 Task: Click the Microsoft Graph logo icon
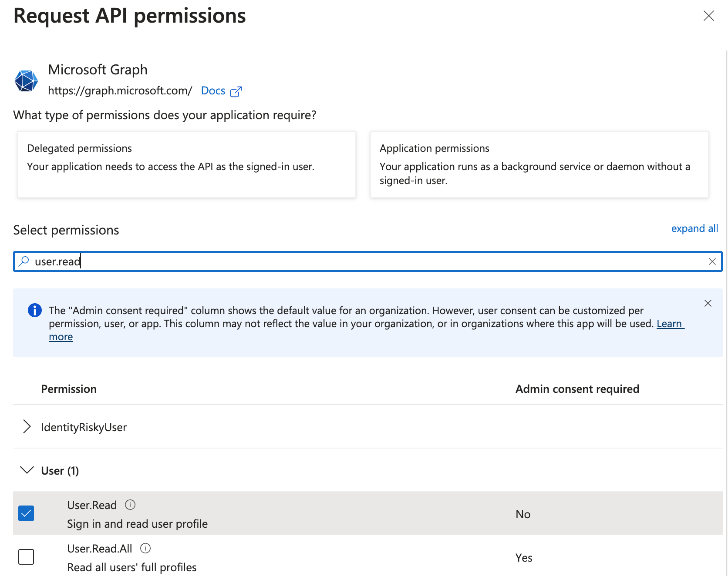26,81
